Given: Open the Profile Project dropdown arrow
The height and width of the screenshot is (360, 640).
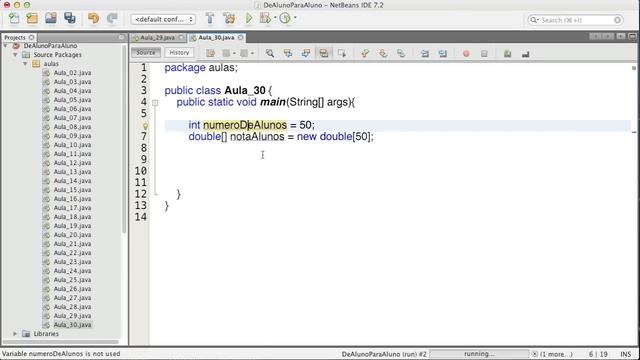Looking at the screenshot, I should pos(295,18).
